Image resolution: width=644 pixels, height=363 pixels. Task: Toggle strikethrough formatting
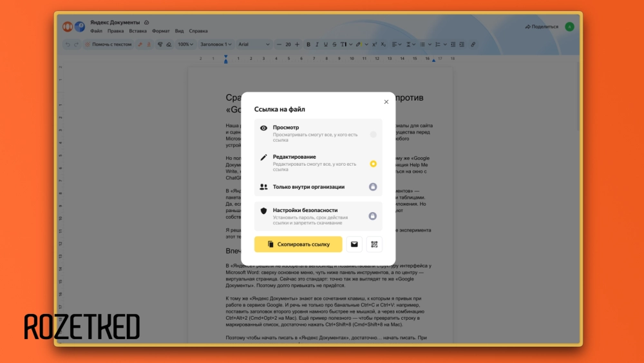point(334,44)
